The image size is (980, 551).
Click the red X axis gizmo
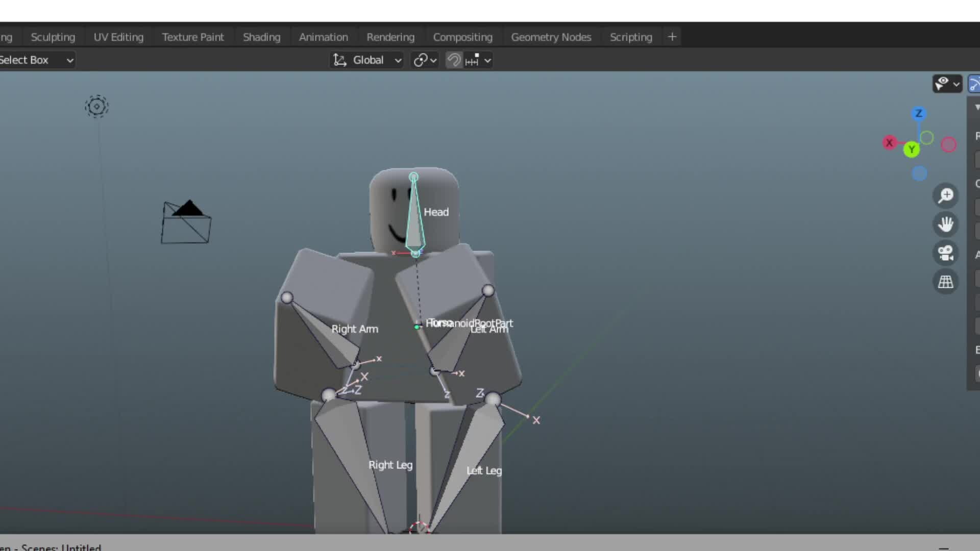(x=890, y=143)
